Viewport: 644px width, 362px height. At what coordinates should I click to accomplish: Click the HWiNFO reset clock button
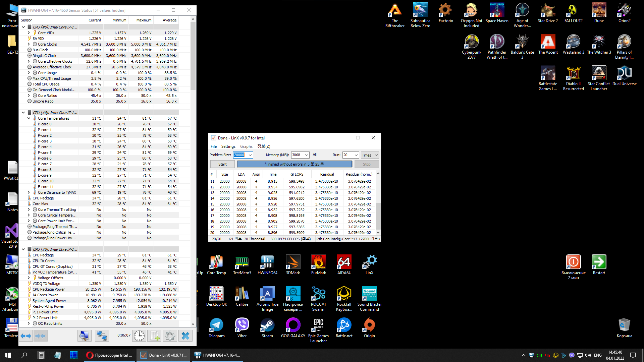pos(139,336)
